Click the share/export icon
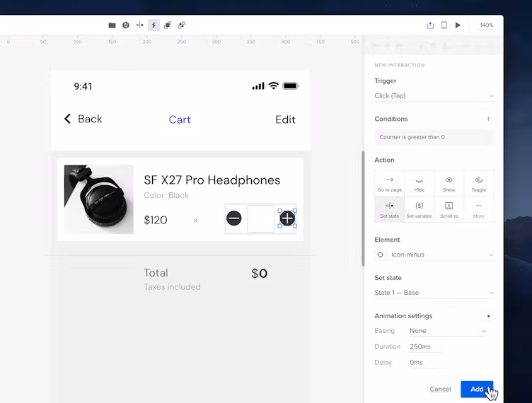The image size is (532, 403). (x=430, y=25)
